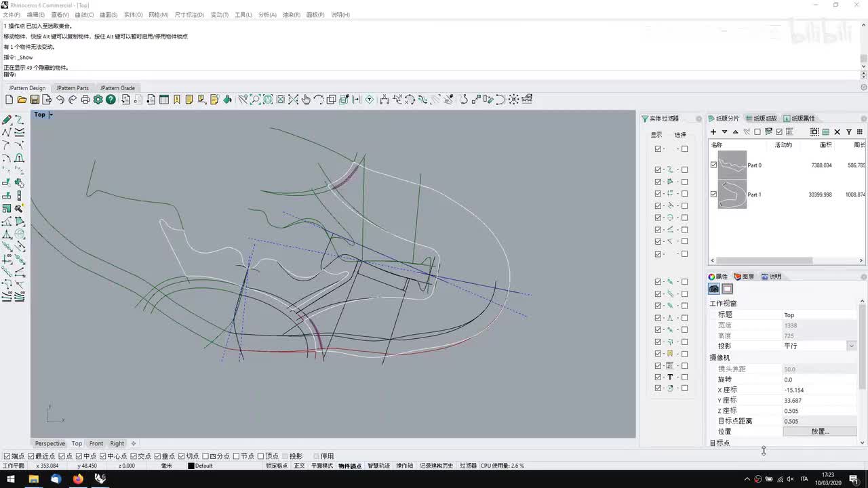Open the 曲线(C) menu

[x=84, y=14]
